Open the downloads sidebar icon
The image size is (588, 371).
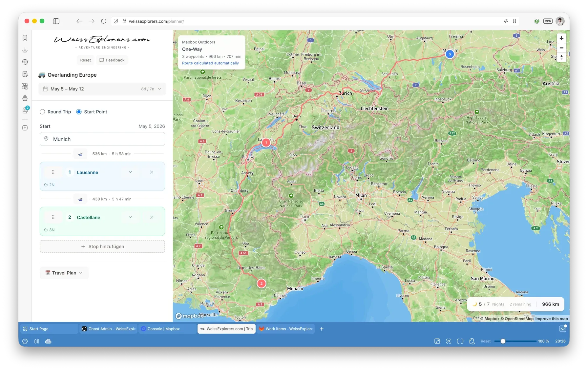click(x=25, y=50)
